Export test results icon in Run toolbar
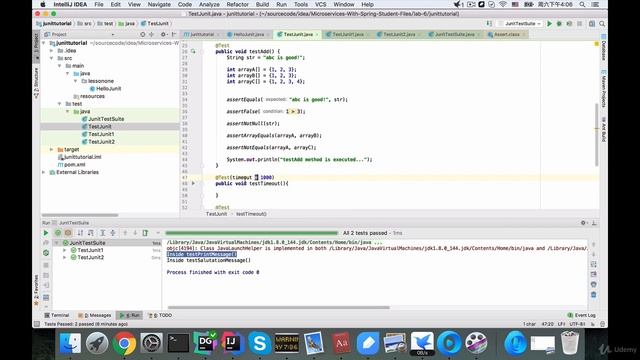The image size is (640, 360). 145,233
